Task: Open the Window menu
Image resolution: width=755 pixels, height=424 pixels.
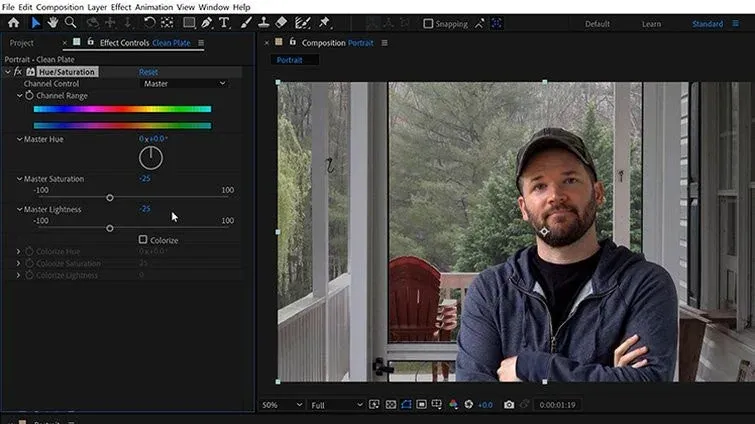Action: click(214, 7)
